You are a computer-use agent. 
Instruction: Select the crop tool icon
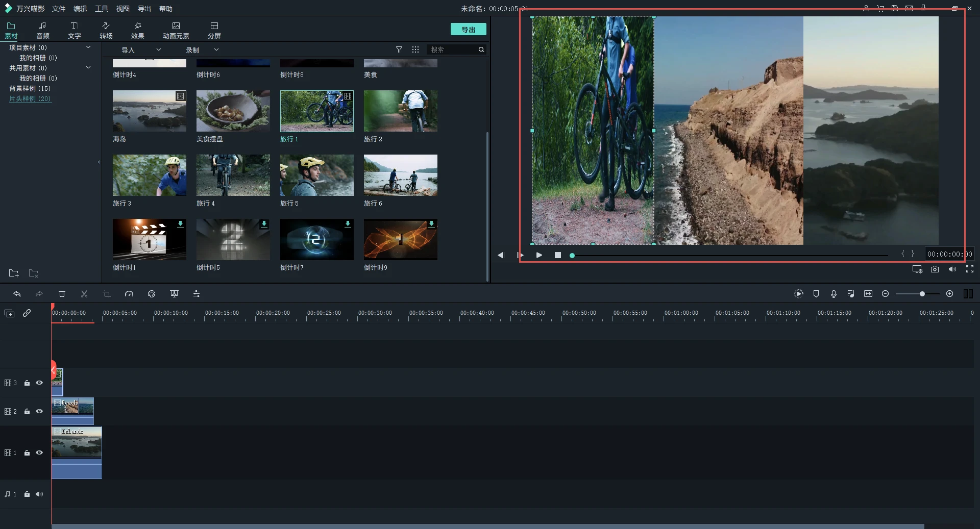pyautogui.click(x=107, y=294)
